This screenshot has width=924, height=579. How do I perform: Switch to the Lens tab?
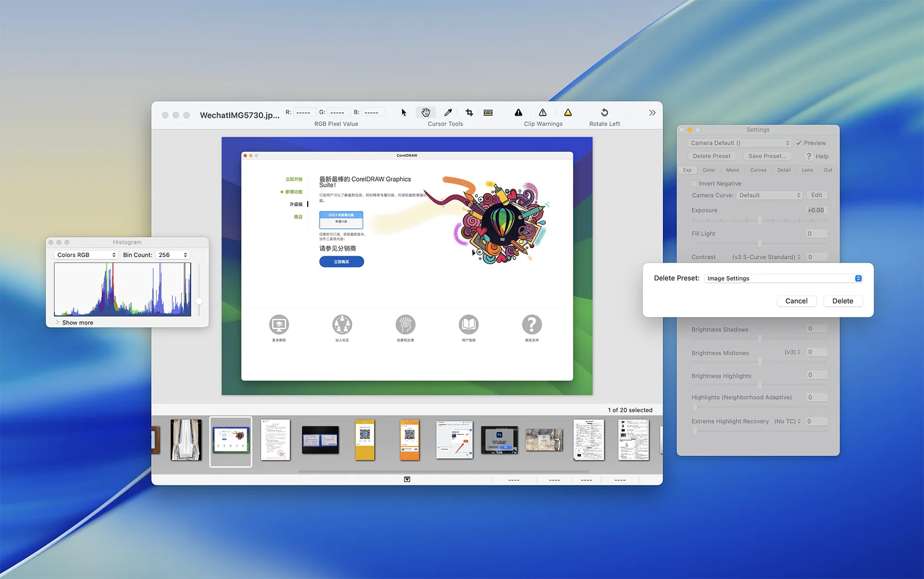coord(807,170)
